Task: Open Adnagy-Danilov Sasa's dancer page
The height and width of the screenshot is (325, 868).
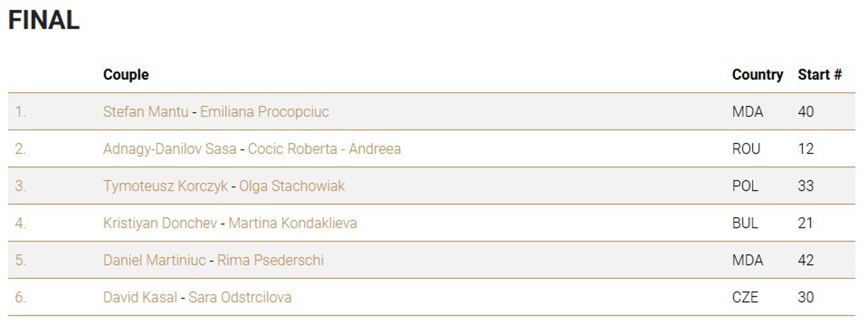Action: point(170,149)
